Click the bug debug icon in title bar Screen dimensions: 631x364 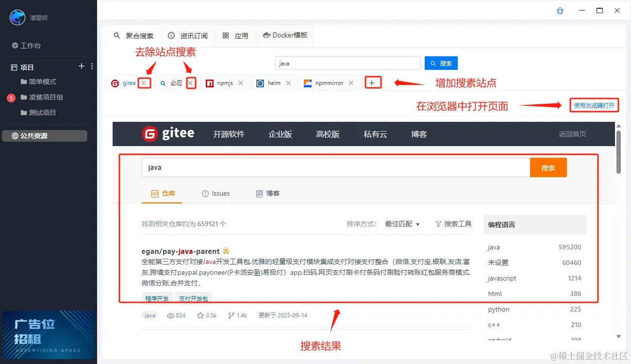560,10
